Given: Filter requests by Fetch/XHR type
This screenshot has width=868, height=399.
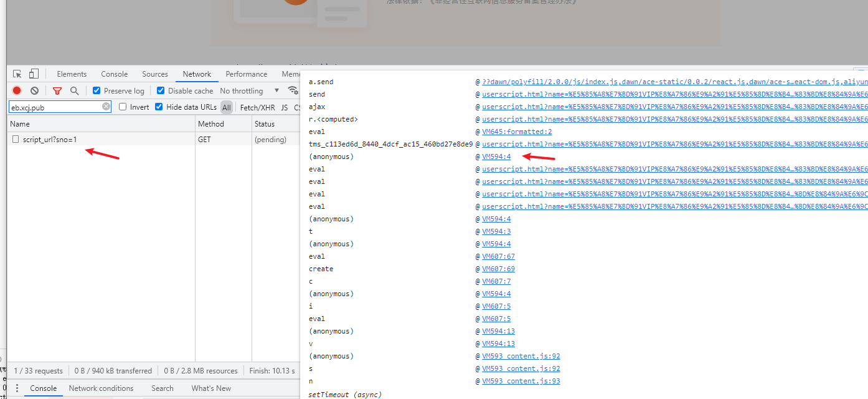Looking at the screenshot, I should [x=258, y=107].
